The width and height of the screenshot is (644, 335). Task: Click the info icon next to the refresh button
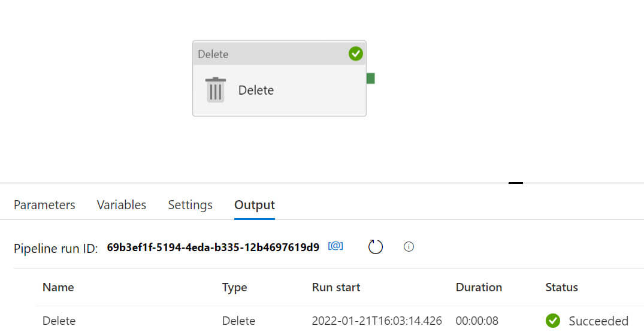409,247
